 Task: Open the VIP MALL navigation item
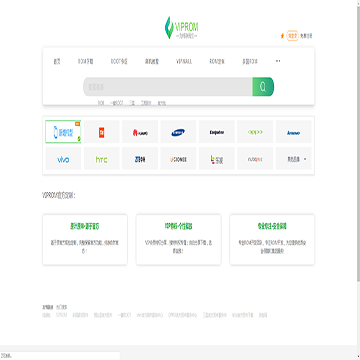(184, 62)
